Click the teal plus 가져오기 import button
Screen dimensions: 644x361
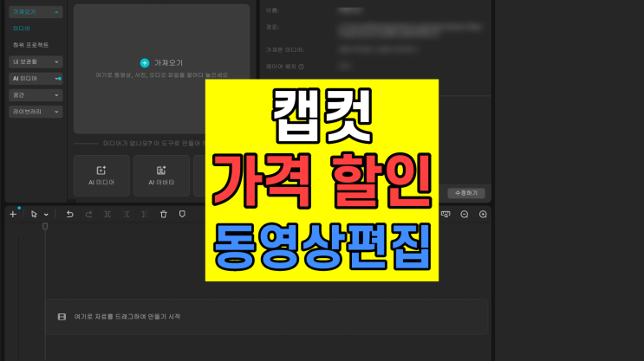click(x=161, y=63)
